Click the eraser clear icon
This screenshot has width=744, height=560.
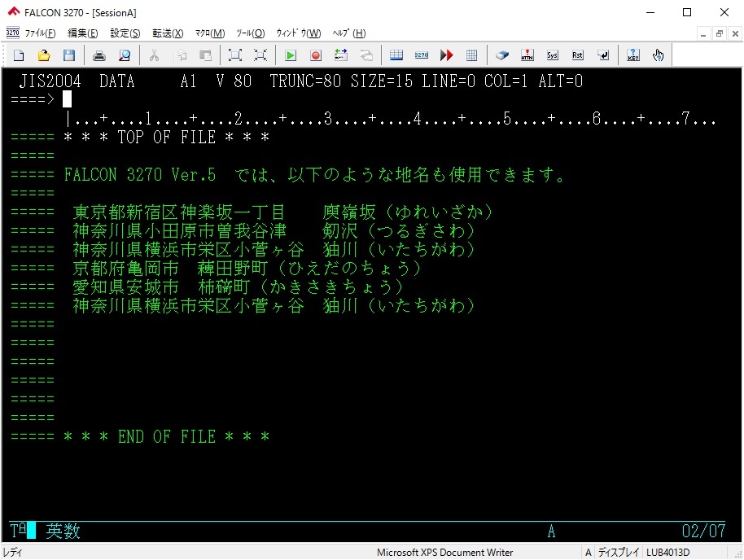[502, 55]
